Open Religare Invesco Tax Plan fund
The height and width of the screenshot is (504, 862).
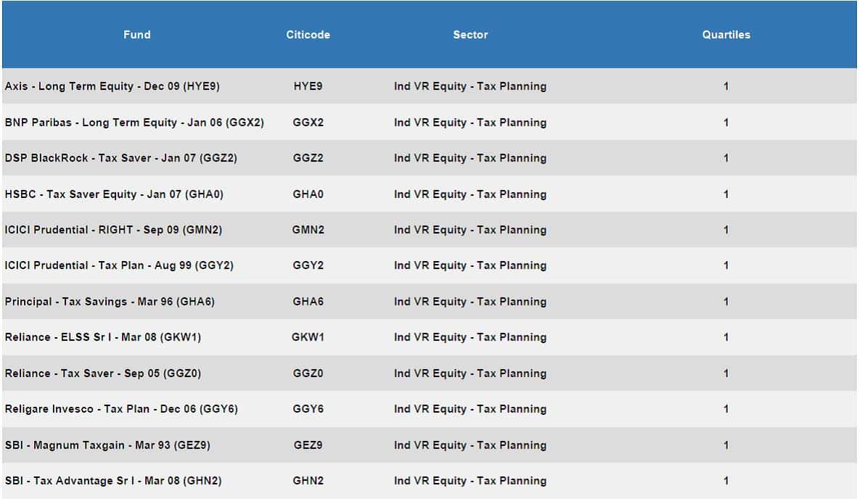coord(121,409)
